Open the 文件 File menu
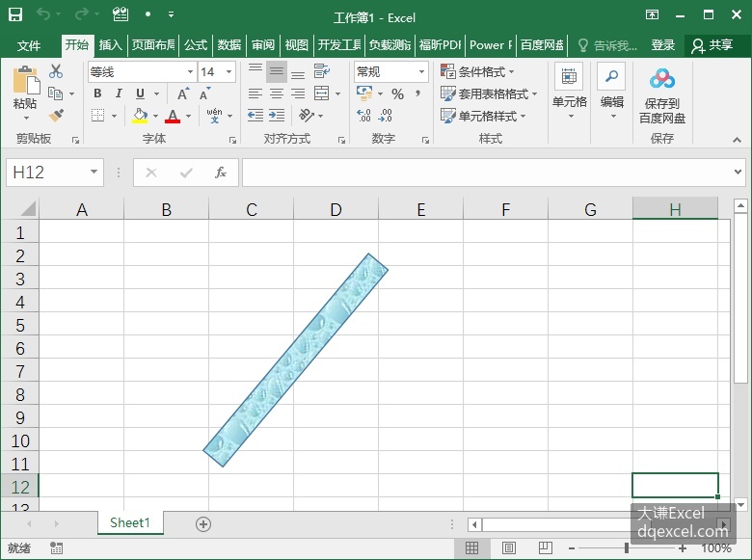 pyautogui.click(x=29, y=45)
